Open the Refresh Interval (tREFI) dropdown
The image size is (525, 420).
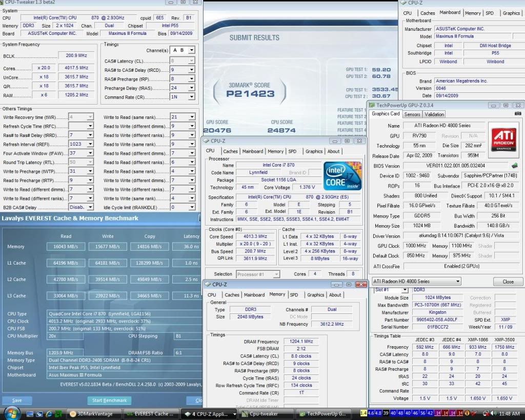90,144
